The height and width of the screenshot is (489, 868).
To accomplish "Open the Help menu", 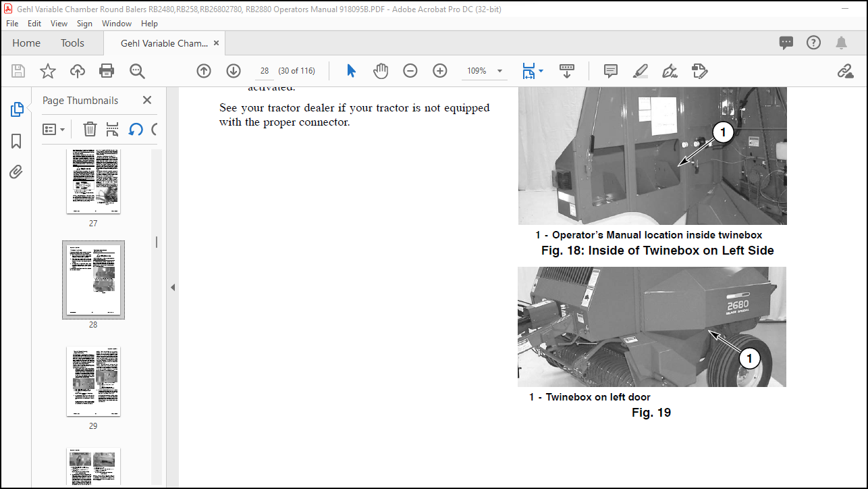I will pyautogui.click(x=149, y=23).
